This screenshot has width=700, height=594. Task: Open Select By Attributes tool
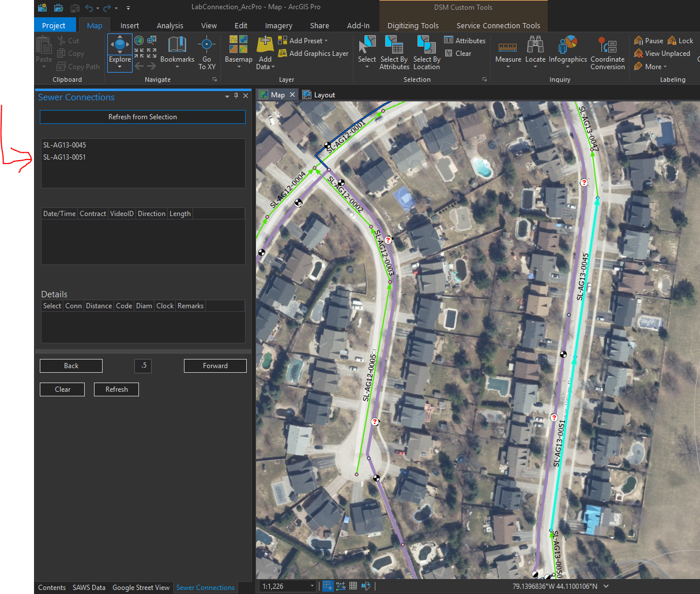pyautogui.click(x=394, y=45)
